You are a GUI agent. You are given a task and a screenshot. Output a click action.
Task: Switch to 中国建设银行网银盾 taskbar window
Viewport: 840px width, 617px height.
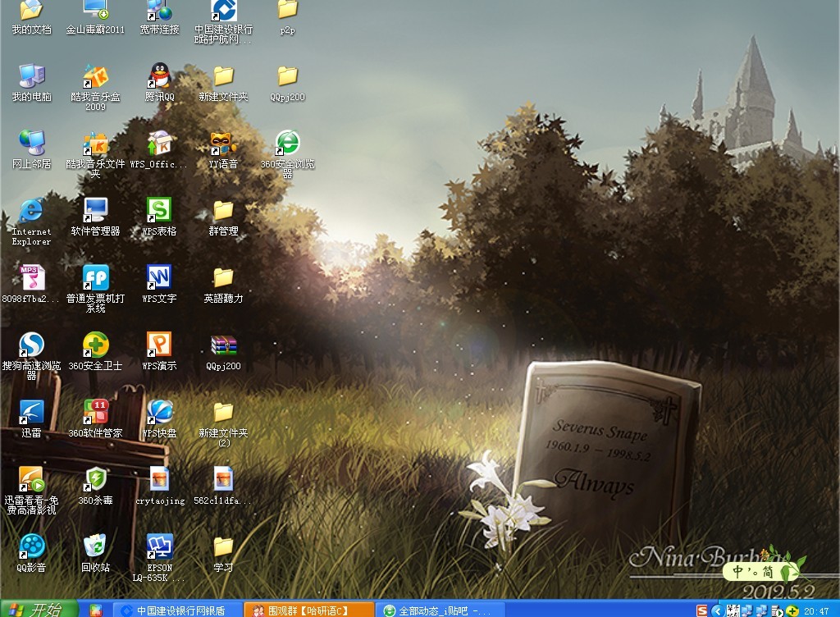coord(178,610)
